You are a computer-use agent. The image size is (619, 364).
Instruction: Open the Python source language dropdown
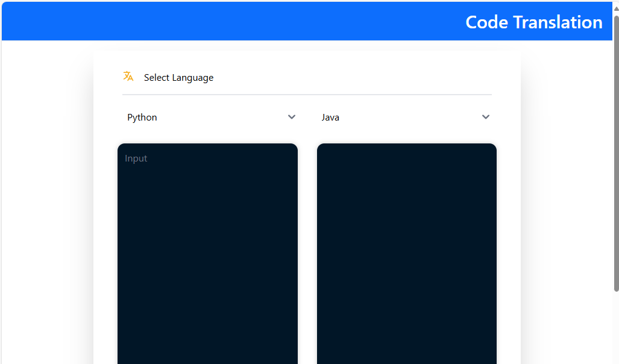pyautogui.click(x=211, y=117)
